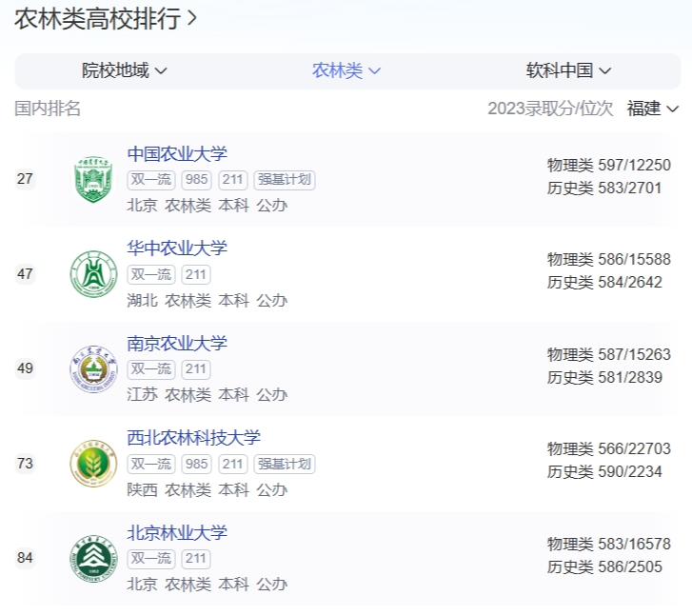This screenshot has height=616, width=692.
Task: Open the 西北农林科技大学 link
Action: point(194,438)
